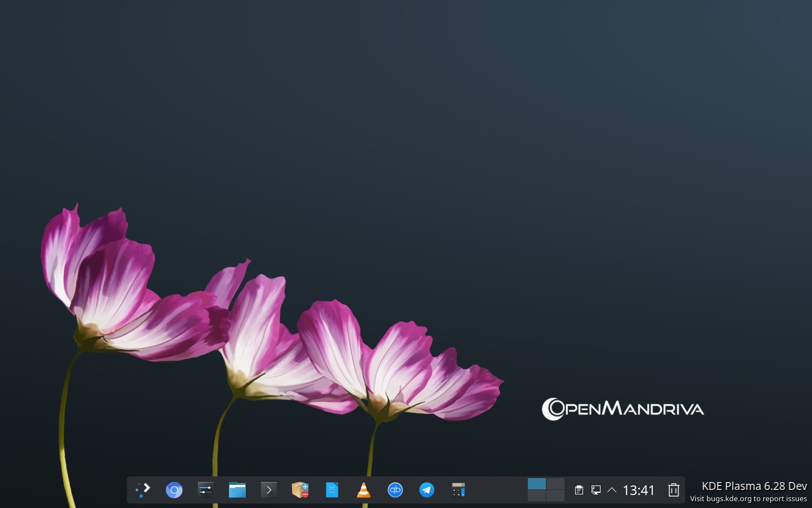Open the clipboard tray icon
Image resolution: width=812 pixels, height=508 pixels.
click(579, 490)
